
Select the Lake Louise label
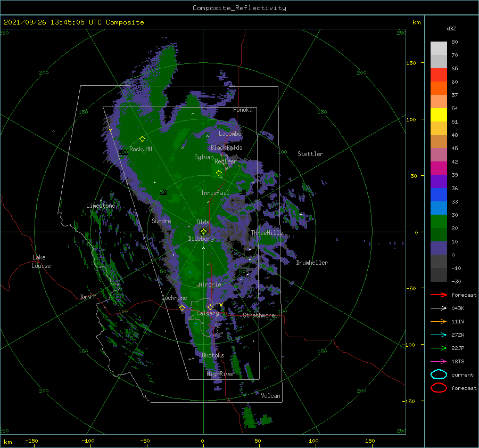tap(42, 262)
